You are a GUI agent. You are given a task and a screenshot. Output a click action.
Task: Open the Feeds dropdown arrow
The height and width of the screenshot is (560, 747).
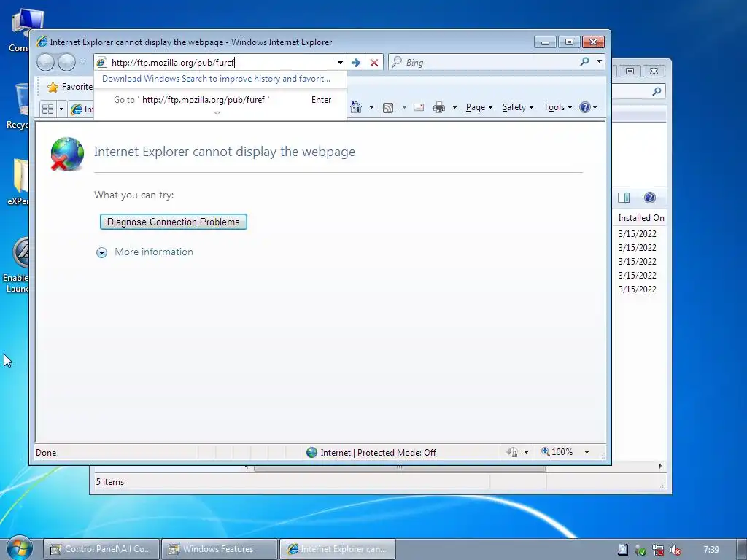point(404,107)
